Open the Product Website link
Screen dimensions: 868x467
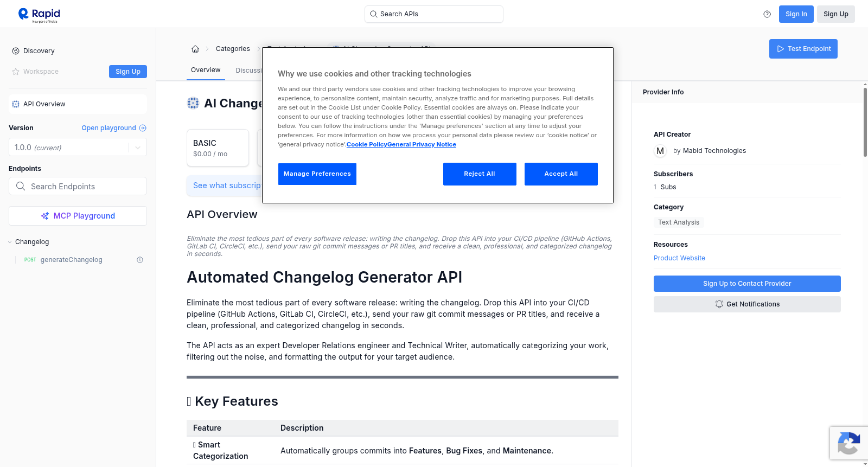[679, 258]
